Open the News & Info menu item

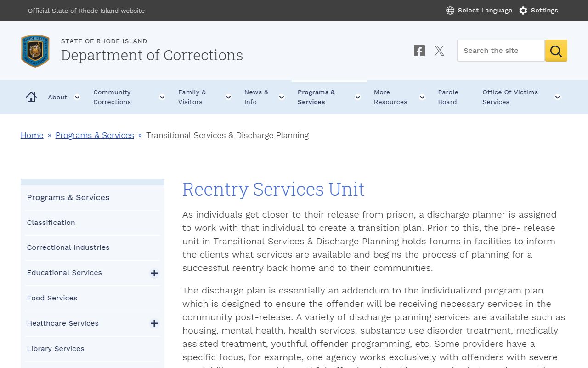(256, 97)
